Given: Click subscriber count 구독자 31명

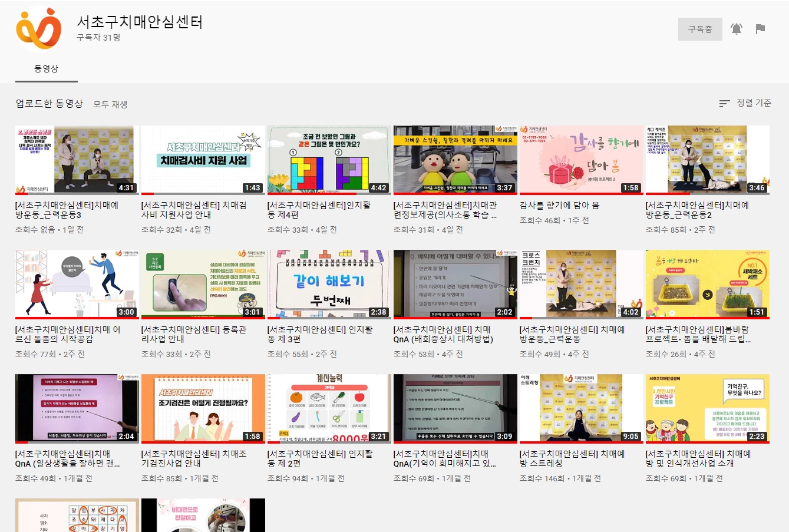Looking at the screenshot, I should (98, 38).
